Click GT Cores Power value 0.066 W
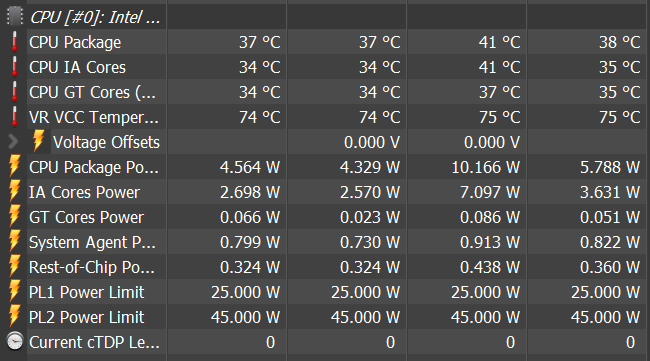Image resolution: width=650 pixels, height=361 pixels. coord(250,217)
